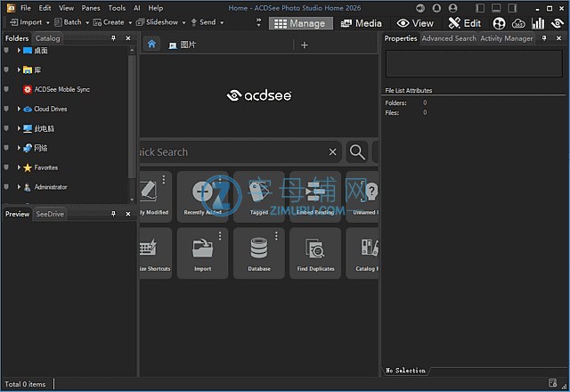Click the Import folder tile
Screen dimensions: 570x392
click(202, 253)
